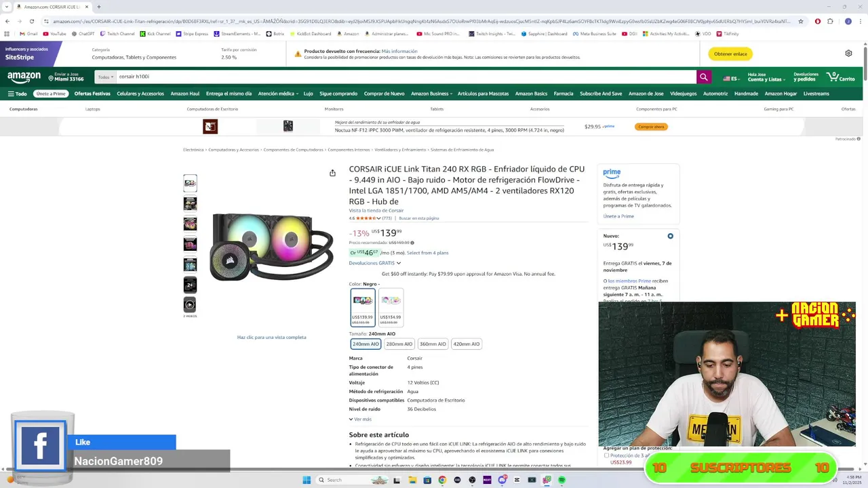The image size is (868, 488).
Task: Open the ES language selector dropdown
Action: 731,79
